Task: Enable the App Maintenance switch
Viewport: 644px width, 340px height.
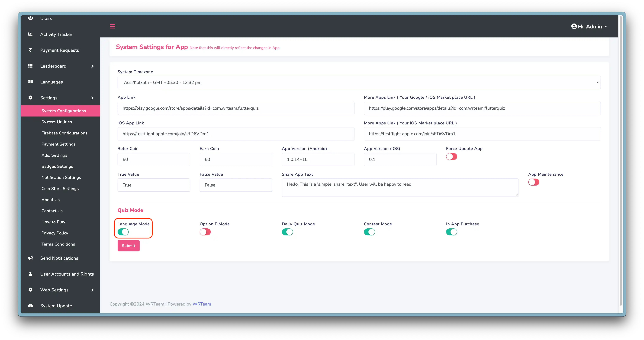Action: pos(534,182)
